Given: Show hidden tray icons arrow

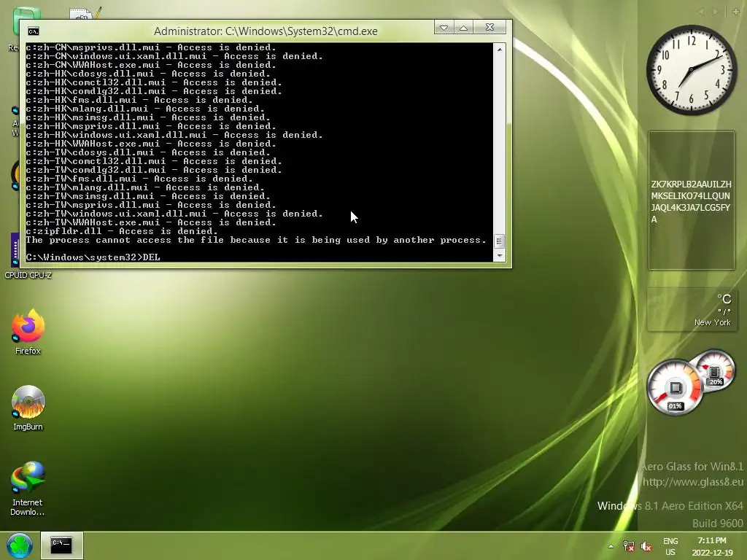Looking at the screenshot, I should [611, 546].
